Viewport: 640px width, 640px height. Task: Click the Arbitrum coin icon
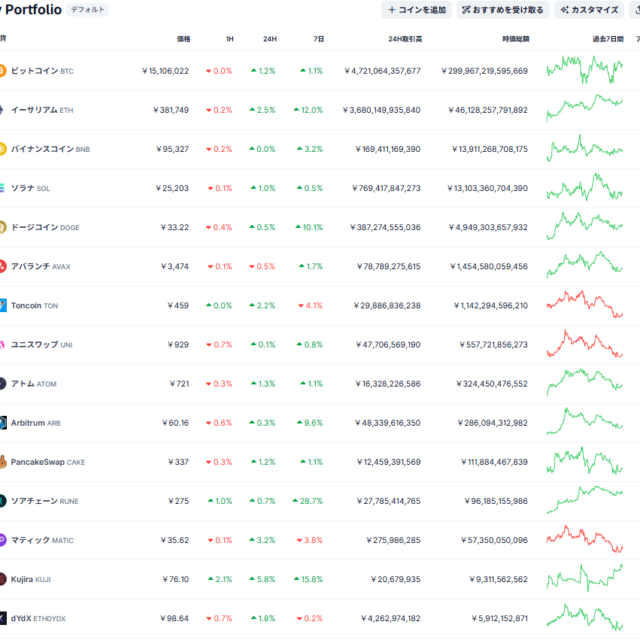3,423
